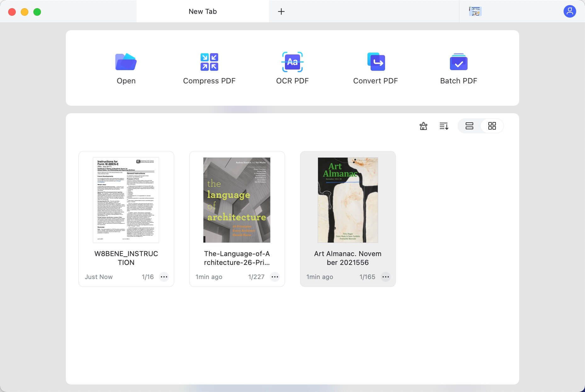Open the sort order options
Image resolution: width=585 pixels, height=392 pixels.
point(444,126)
